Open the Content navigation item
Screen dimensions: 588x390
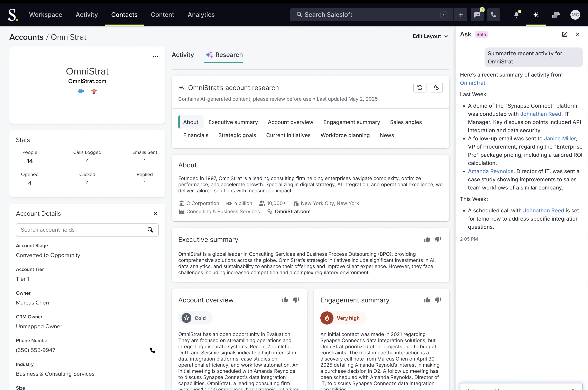162,15
